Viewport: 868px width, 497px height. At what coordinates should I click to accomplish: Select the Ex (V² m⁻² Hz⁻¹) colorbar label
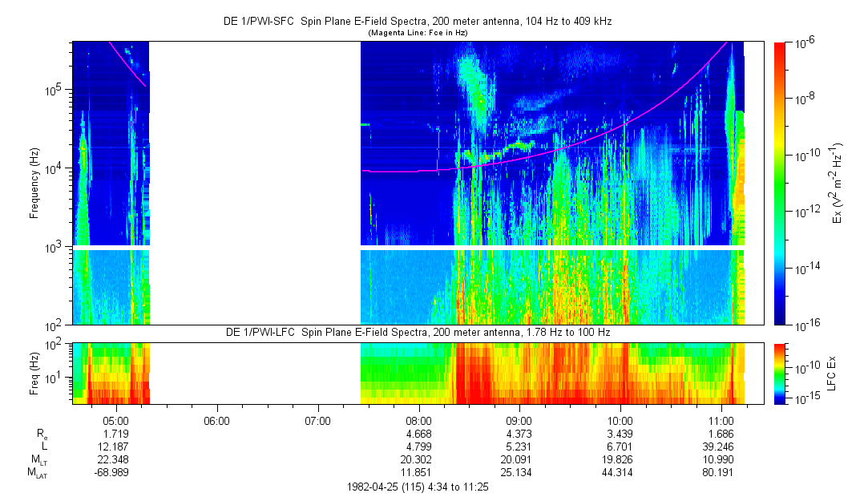[838, 184]
